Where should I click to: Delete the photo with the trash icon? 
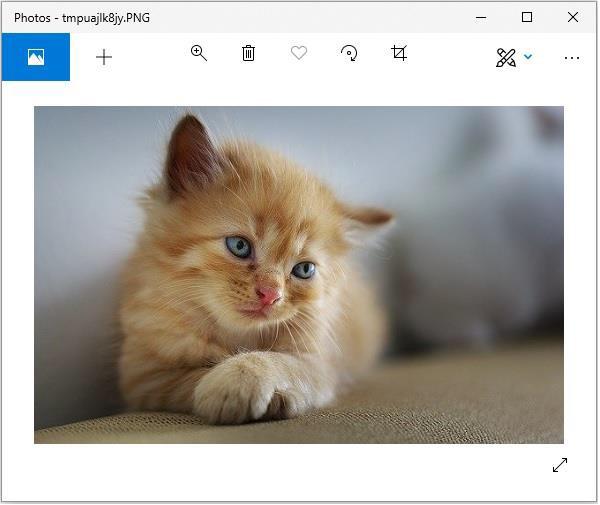click(248, 54)
